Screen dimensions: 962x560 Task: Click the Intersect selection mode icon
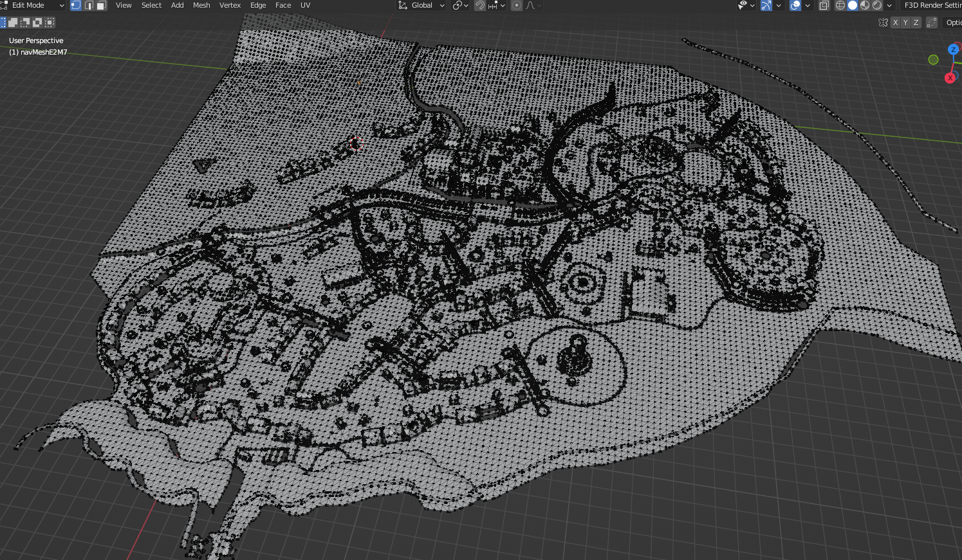point(50,23)
